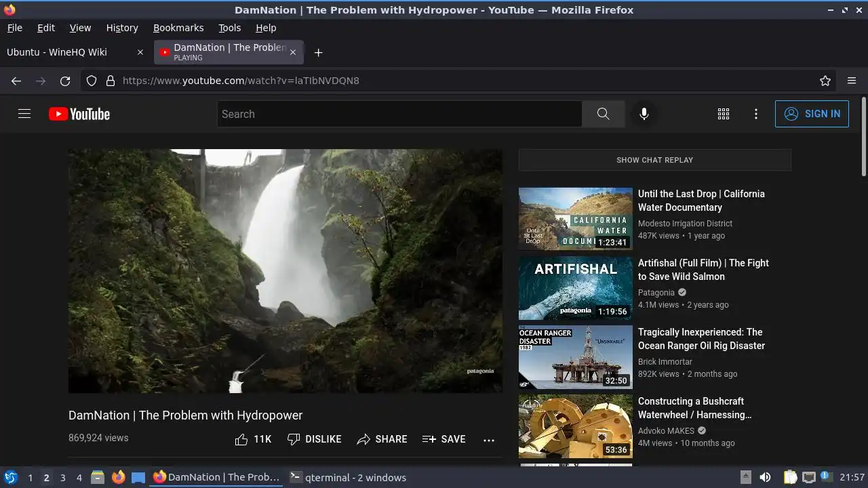Open the Bookmarks menu

point(178,28)
